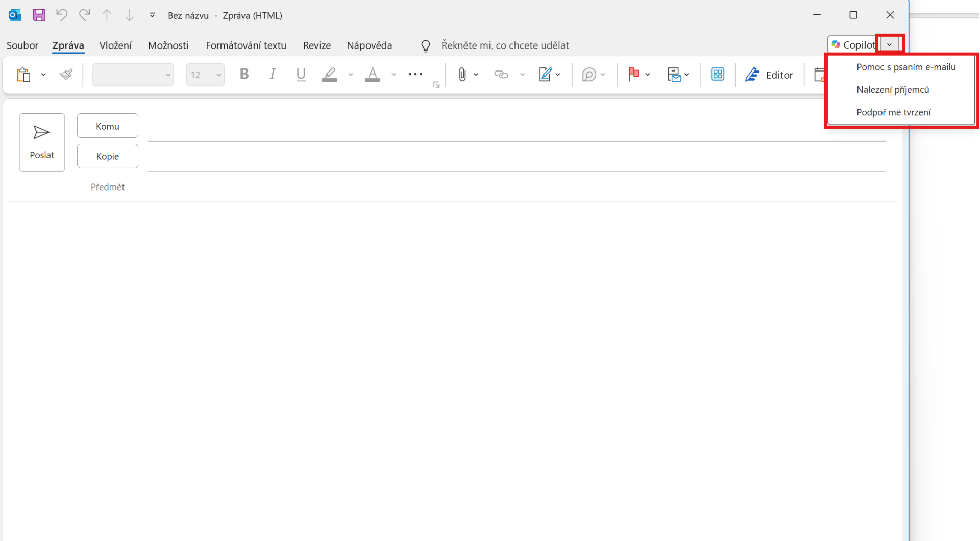Undo the last action
This screenshot has width=980, height=541.
click(x=62, y=15)
